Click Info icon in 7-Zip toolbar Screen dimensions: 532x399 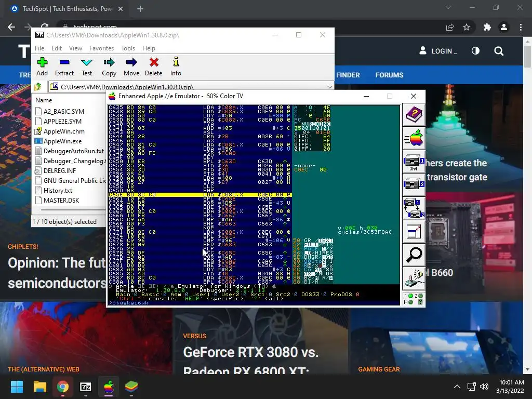click(x=176, y=67)
